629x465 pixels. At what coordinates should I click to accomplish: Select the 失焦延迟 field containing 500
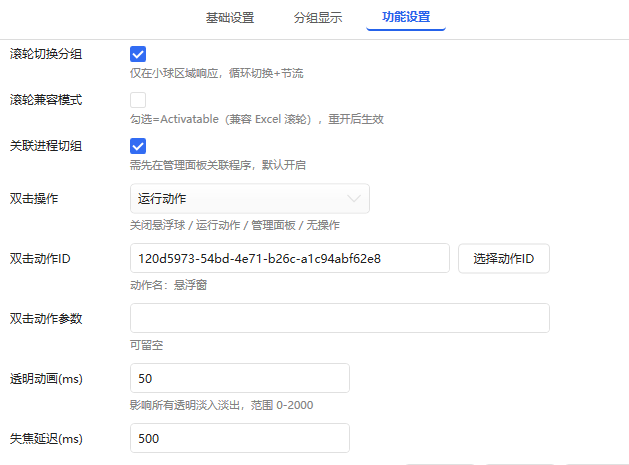[x=239, y=438]
